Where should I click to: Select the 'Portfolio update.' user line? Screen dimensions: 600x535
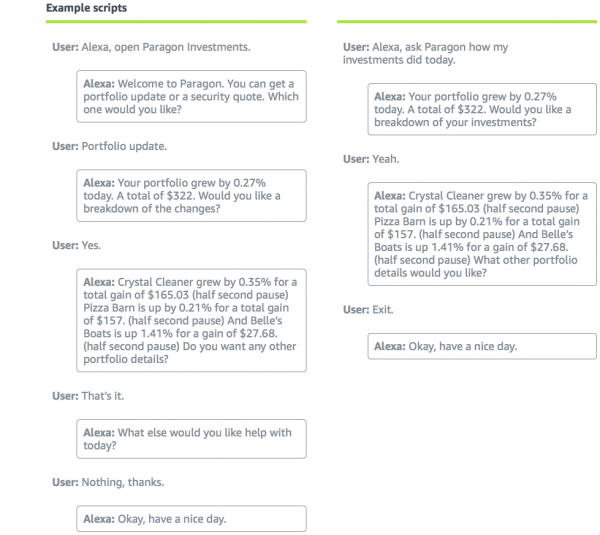(x=109, y=146)
